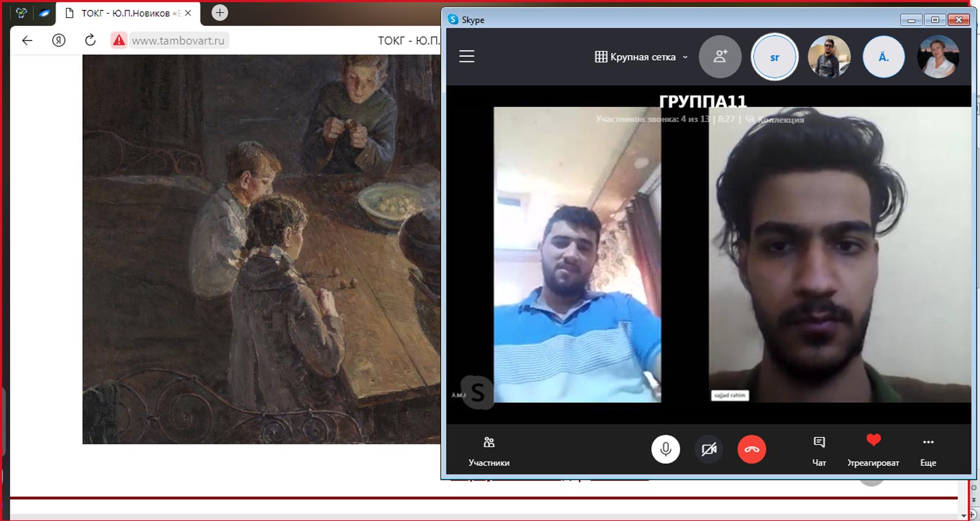This screenshot has height=521, width=980.
Task: Click the Коллекция gallery link in call header
Action: (775, 120)
